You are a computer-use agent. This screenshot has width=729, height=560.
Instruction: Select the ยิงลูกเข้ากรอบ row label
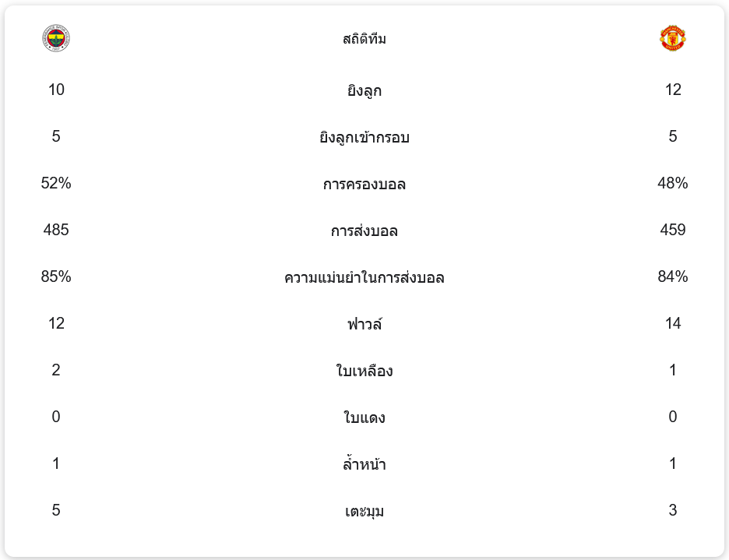click(x=364, y=138)
